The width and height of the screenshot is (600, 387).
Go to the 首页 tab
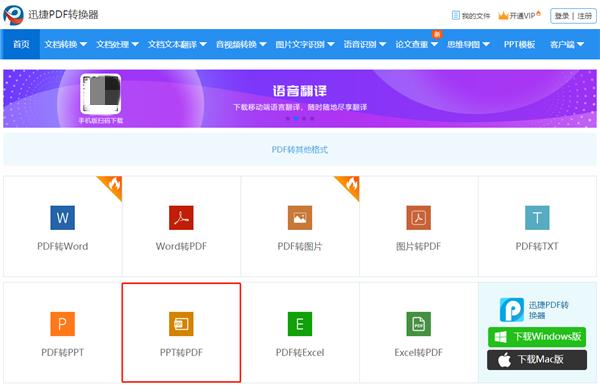click(x=21, y=44)
